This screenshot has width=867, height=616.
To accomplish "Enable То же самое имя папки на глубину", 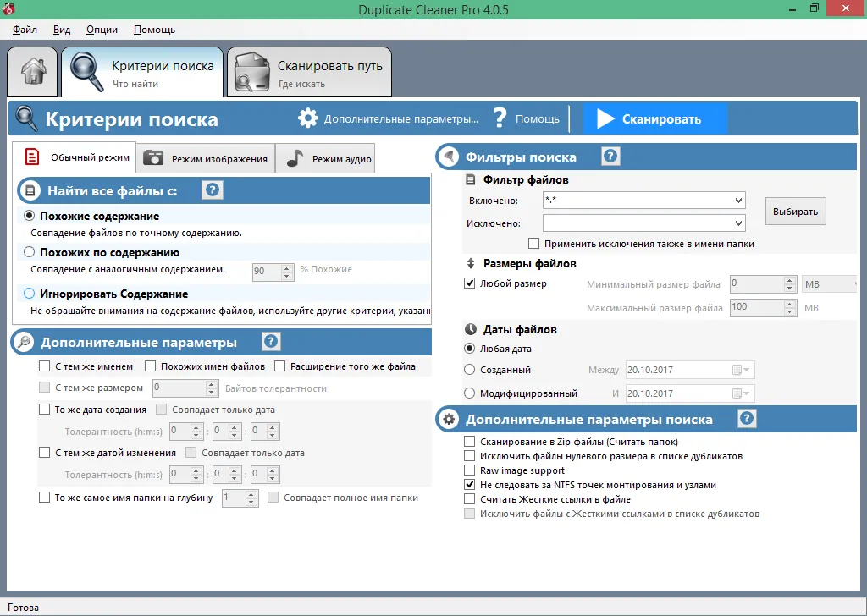I will click(45, 498).
